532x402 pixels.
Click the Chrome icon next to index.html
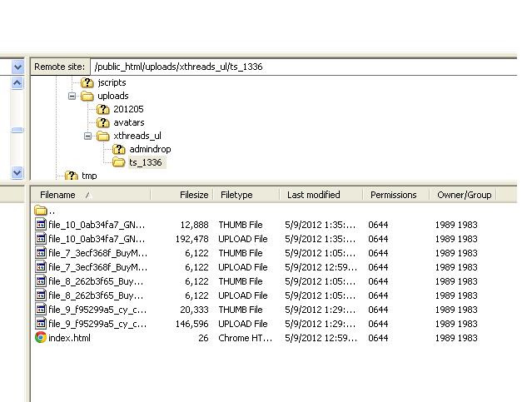[41, 338]
